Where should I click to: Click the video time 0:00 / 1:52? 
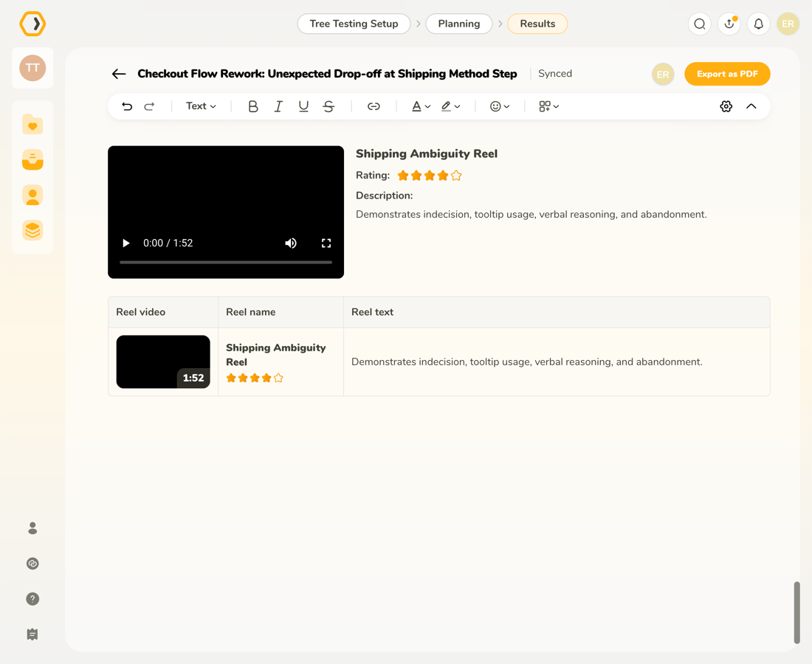pyautogui.click(x=168, y=243)
